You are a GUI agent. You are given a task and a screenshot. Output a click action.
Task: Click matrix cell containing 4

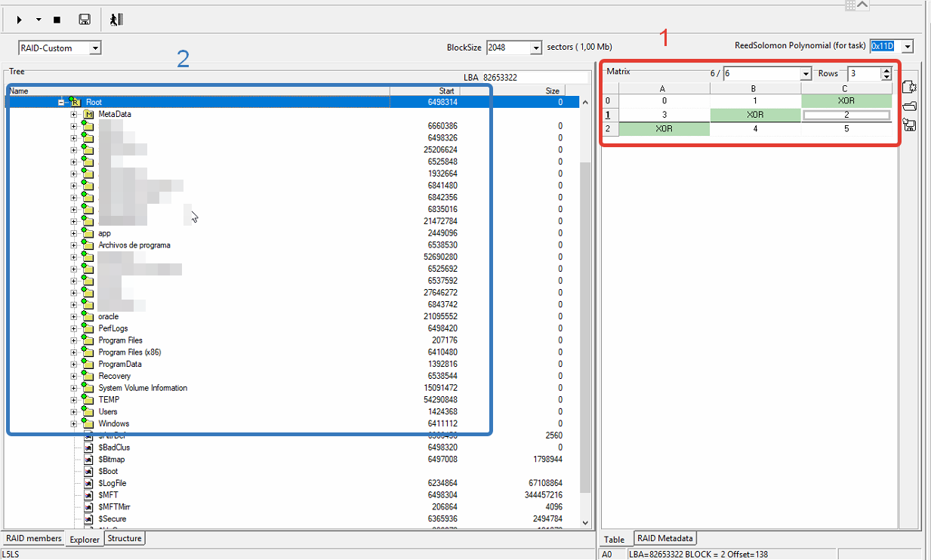pos(755,129)
